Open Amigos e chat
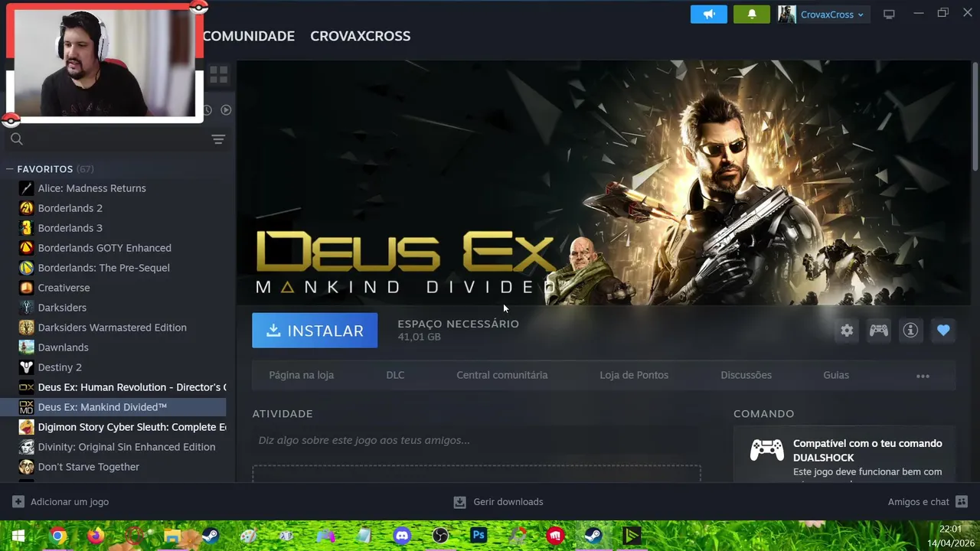The width and height of the screenshot is (980, 551). tap(919, 502)
